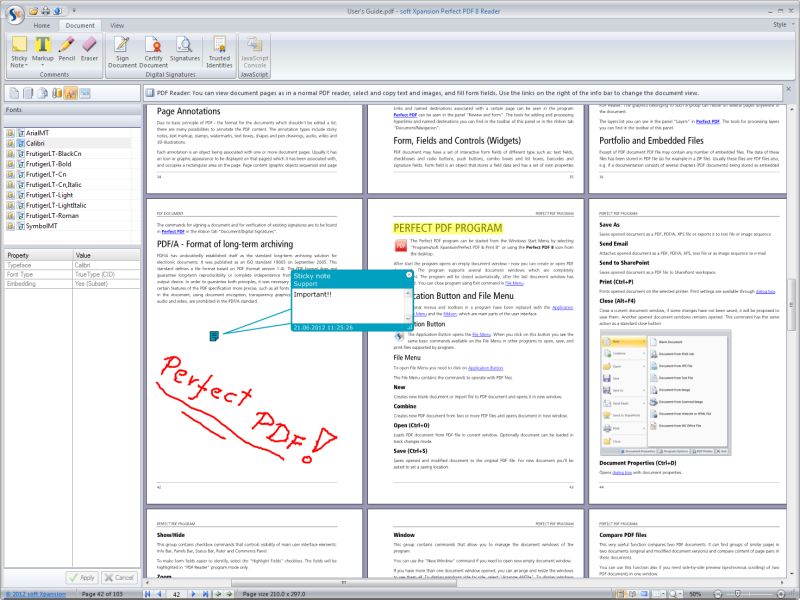800x600 pixels.
Task: Open the quick access toolbar customize arrow
Action: coord(73,11)
